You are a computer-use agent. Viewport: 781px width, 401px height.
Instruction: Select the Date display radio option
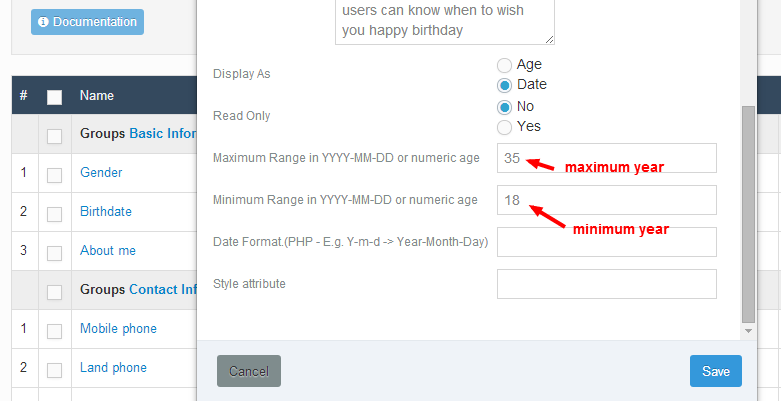(x=505, y=85)
